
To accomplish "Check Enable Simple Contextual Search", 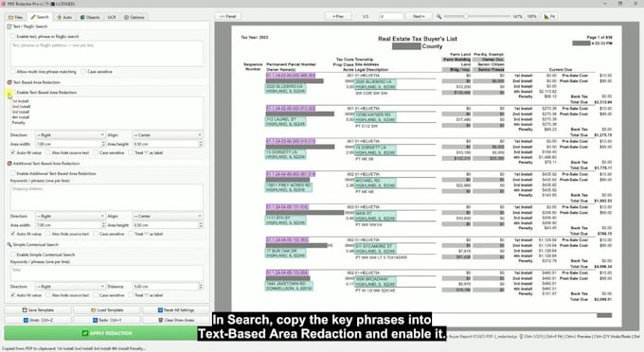I will (x=12, y=255).
